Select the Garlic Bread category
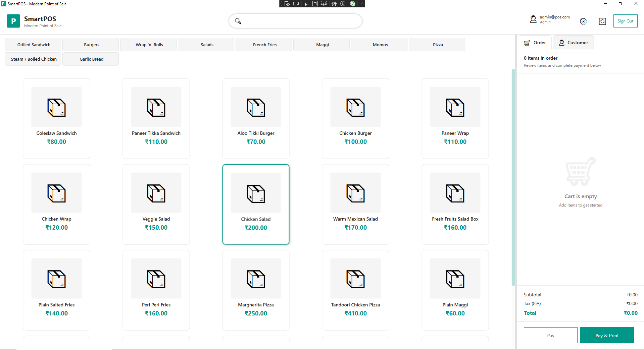This screenshot has width=644, height=350. pos(91,59)
